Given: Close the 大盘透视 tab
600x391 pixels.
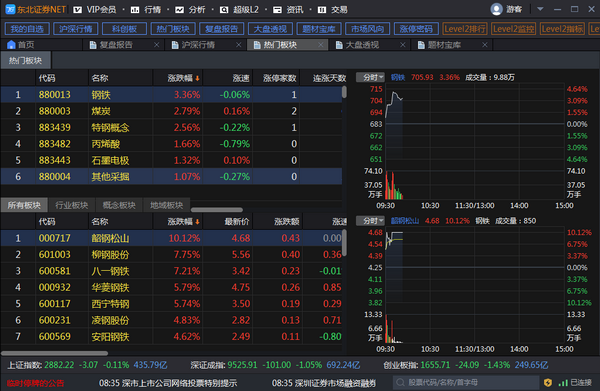Looking at the screenshot, I should (403, 45).
